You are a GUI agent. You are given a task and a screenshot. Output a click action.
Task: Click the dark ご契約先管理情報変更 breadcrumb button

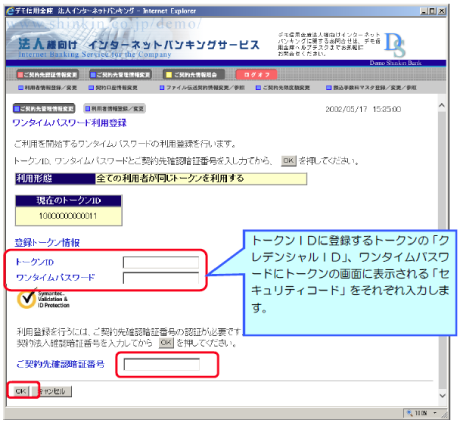44,109
